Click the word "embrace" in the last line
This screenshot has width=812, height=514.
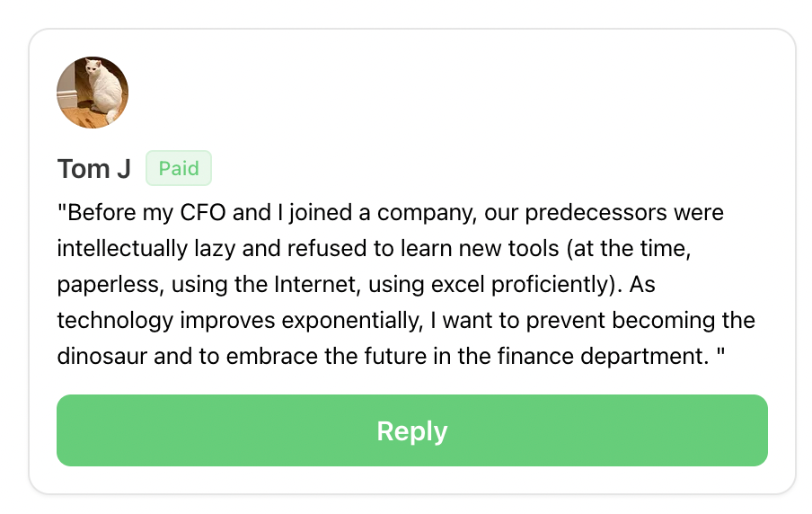pos(272,357)
